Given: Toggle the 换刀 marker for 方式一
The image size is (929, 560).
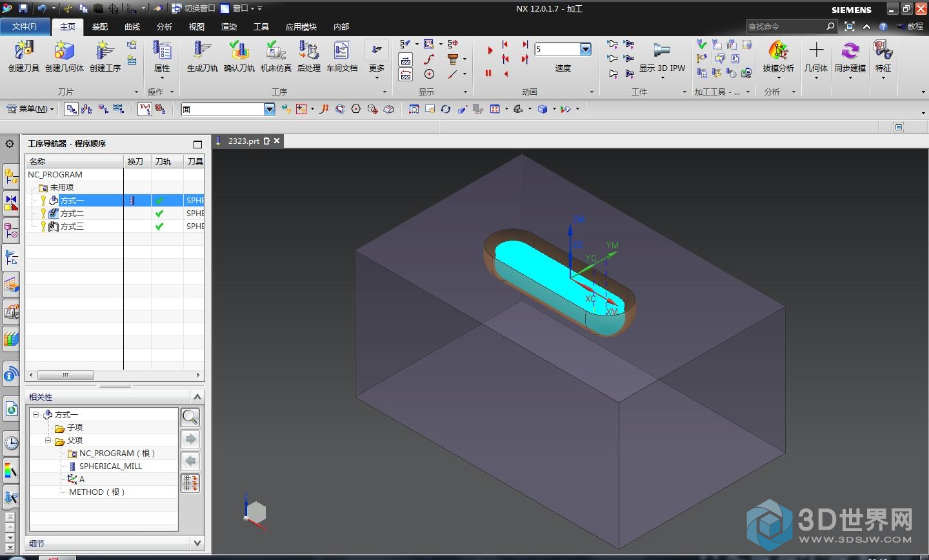Looking at the screenshot, I should click(x=132, y=201).
